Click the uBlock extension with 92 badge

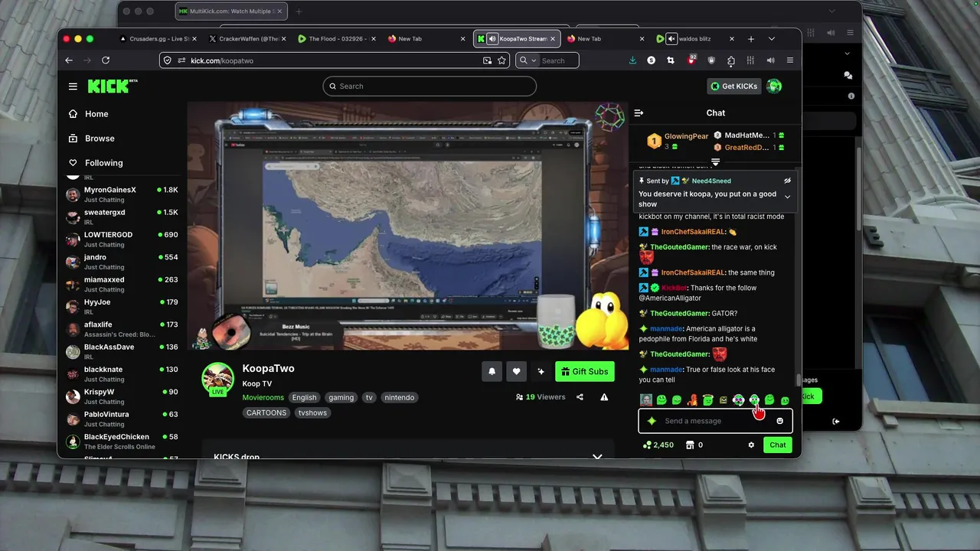[691, 60]
